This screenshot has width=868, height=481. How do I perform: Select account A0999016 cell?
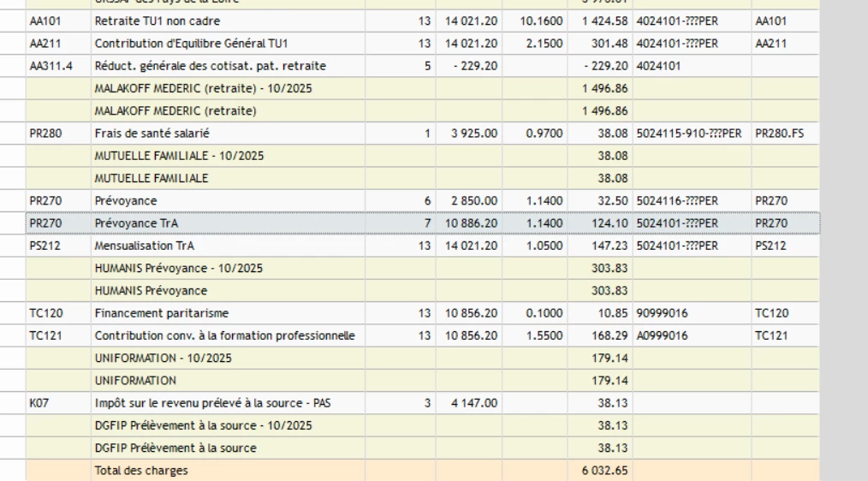click(x=692, y=336)
